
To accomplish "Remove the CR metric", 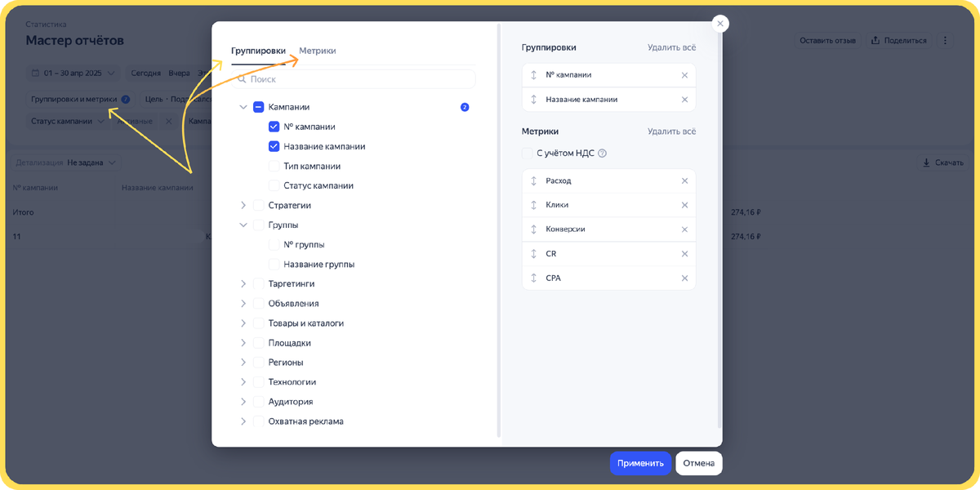I will click(x=684, y=254).
